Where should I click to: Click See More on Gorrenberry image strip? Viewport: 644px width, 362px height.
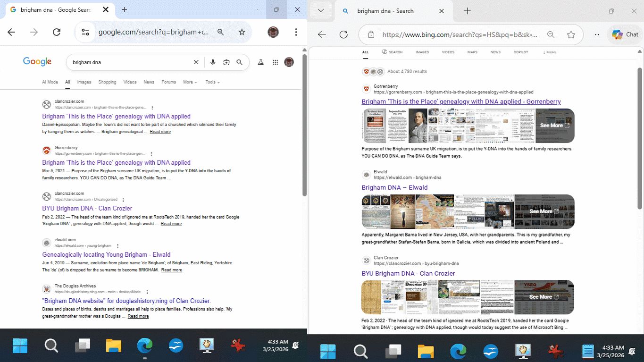[x=554, y=126]
